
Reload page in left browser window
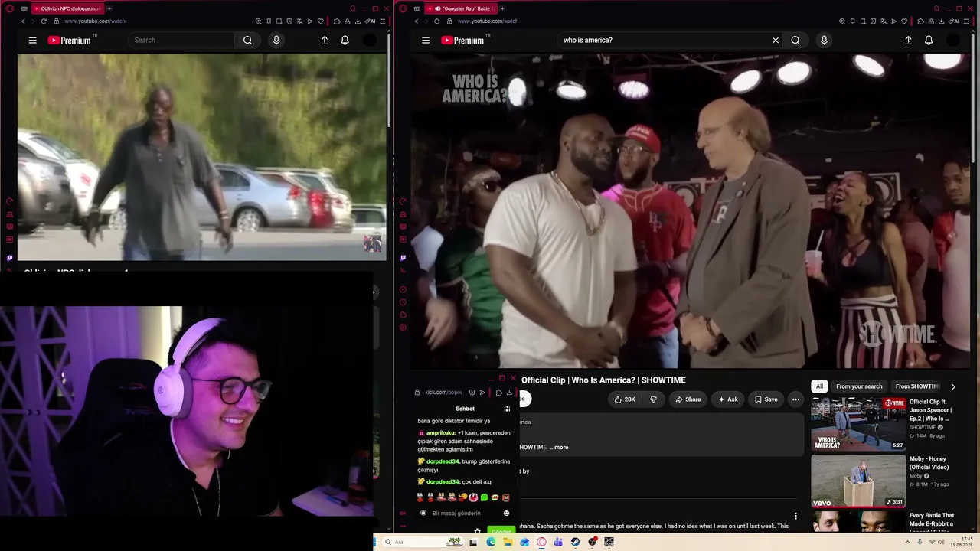pyautogui.click(x=44, y=21)
